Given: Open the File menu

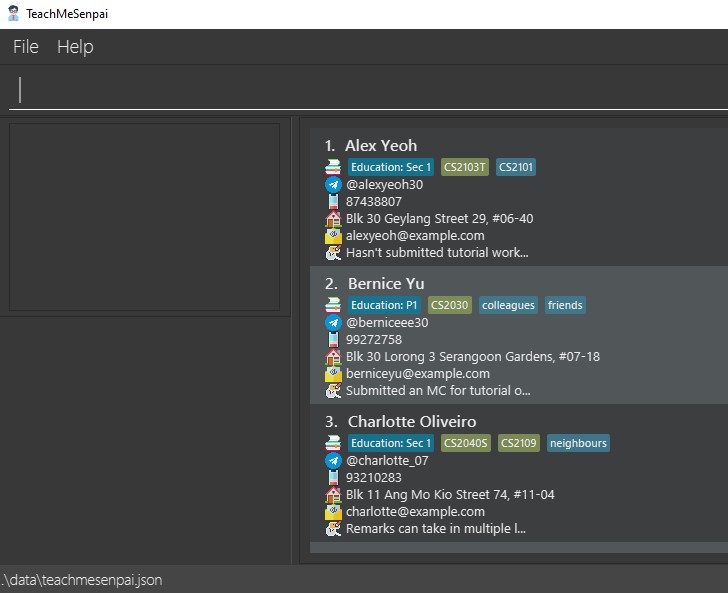Looking at the screenshot, I should tap(26, 46).
